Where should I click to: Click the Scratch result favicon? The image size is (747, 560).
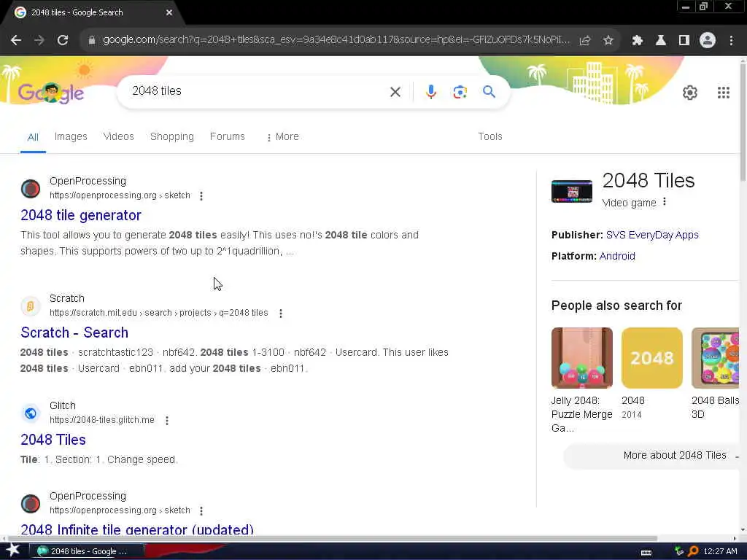tap(31, 306)
